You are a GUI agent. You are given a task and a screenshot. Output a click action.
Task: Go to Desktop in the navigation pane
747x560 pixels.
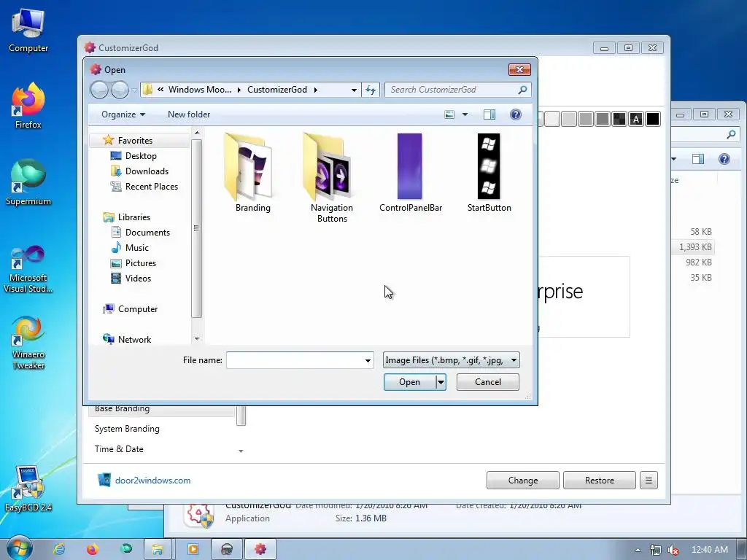(x=141, y=156)
